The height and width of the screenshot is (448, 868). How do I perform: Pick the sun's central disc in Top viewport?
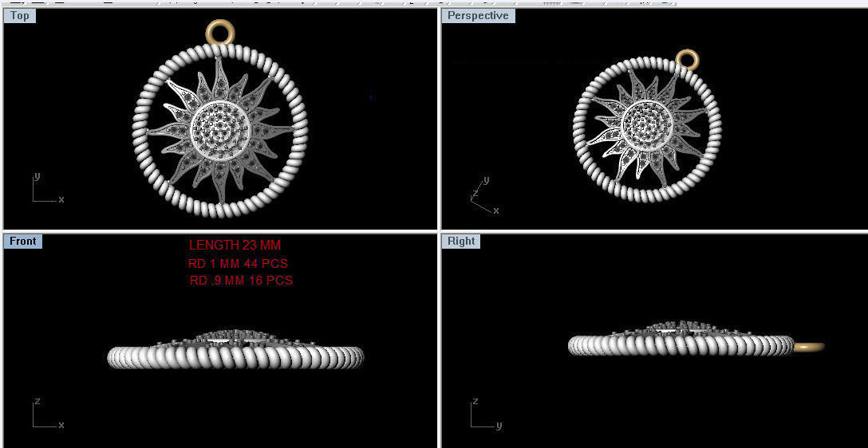click(220, 131)
